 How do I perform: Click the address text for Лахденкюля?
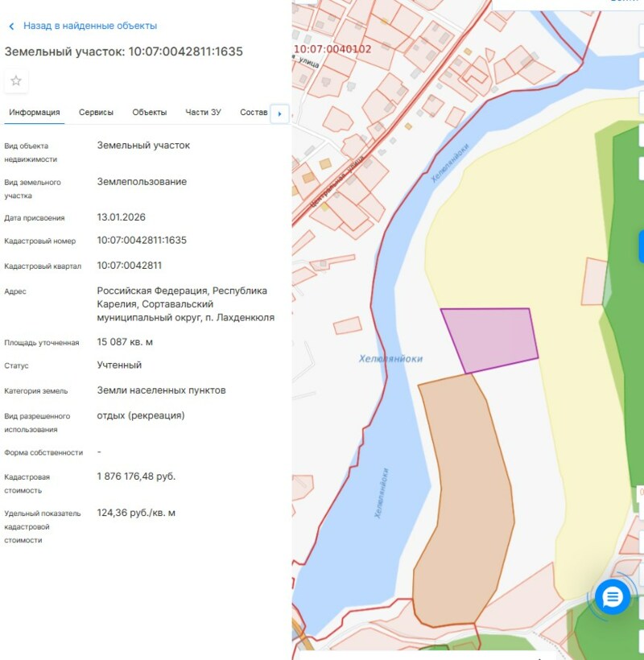tap(185, 304)
